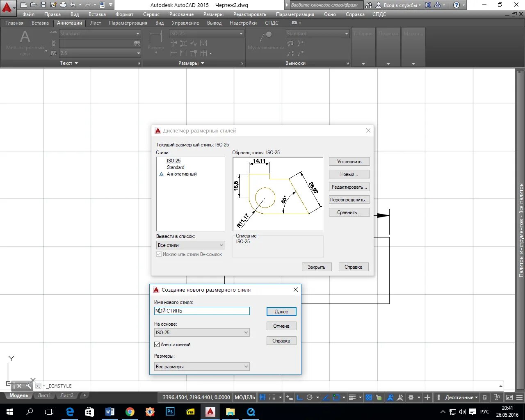Open the Файл menu

click(x=29, y=14)
